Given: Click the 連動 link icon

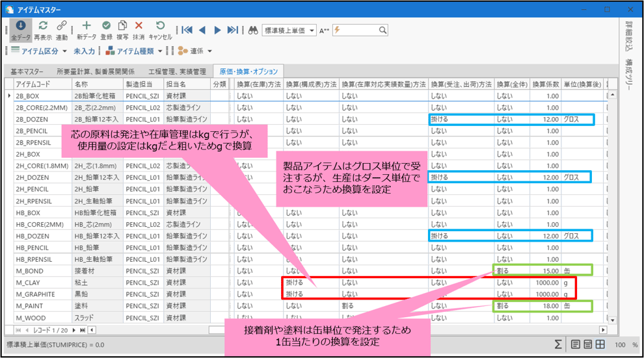Looking at the screenshot, I should (62, 30).
